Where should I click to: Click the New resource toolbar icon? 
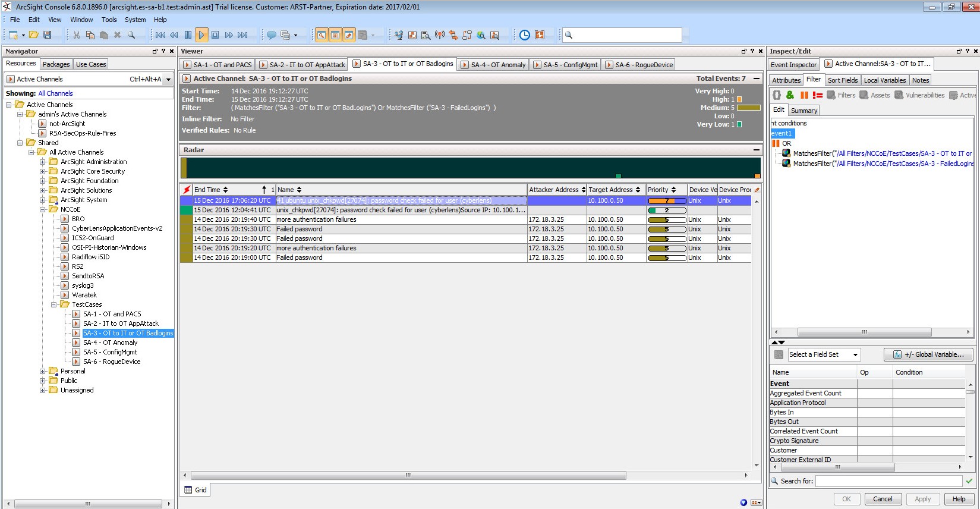click(x=13, y=35)
